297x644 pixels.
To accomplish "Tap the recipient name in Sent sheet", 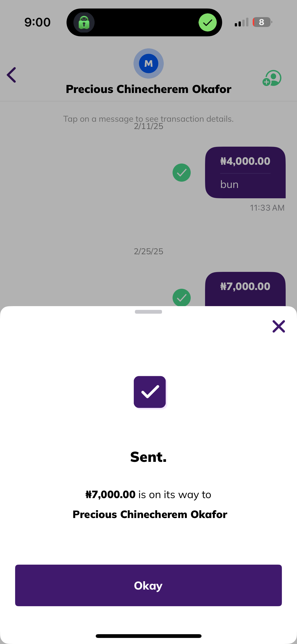I will (x=150, y=514).
